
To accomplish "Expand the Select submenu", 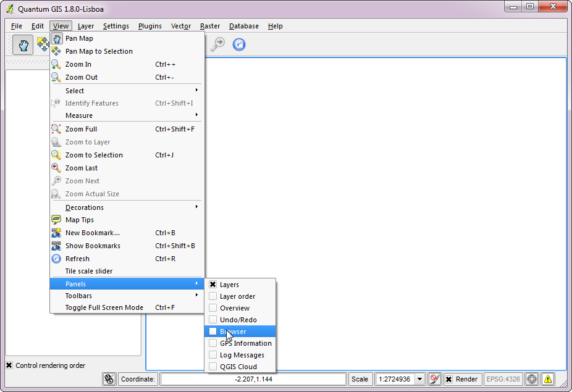I will pyautogui.click(x=127, y=90).
